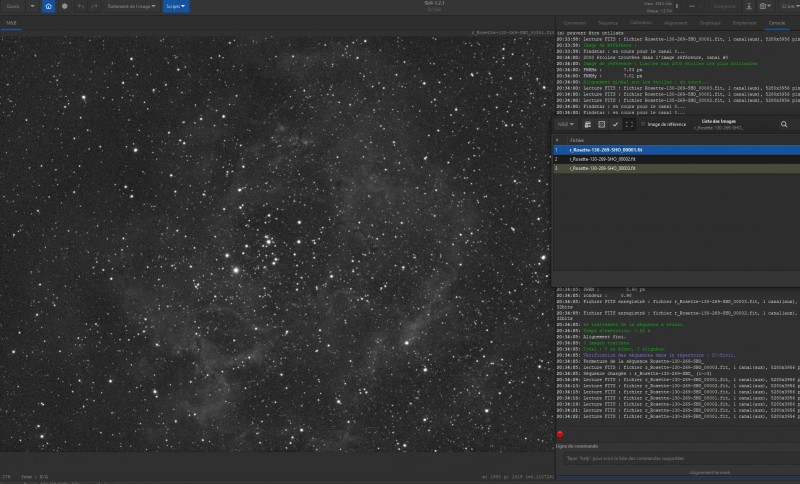This screenshot has height=484, width=800.
Task: Click the dashed-square selection icon
Action: [x=629, y=124]
